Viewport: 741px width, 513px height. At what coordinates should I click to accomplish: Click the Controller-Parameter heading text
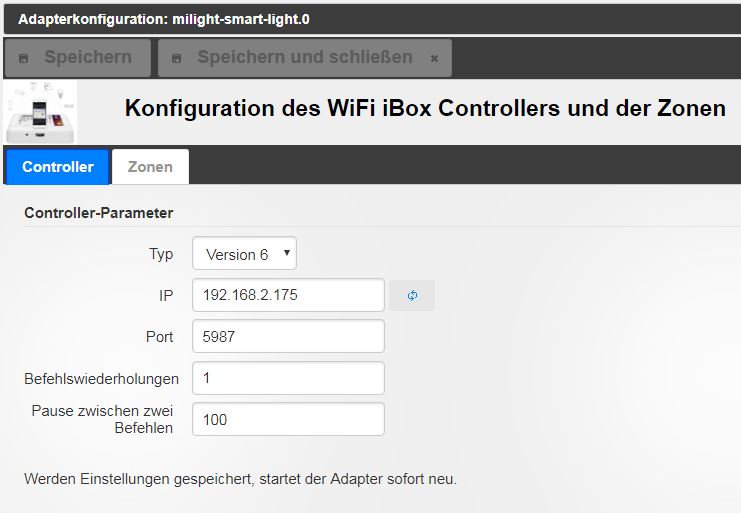(x=98, y=213)
